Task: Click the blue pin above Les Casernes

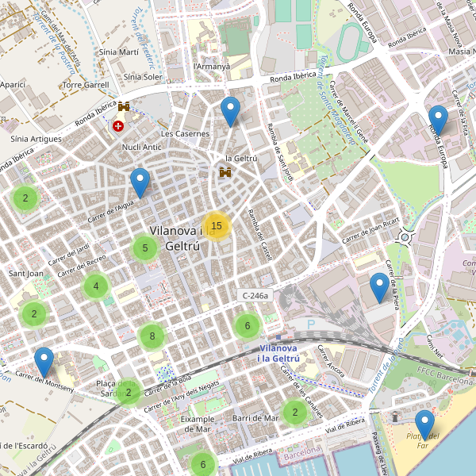Action: click(230, 112)
